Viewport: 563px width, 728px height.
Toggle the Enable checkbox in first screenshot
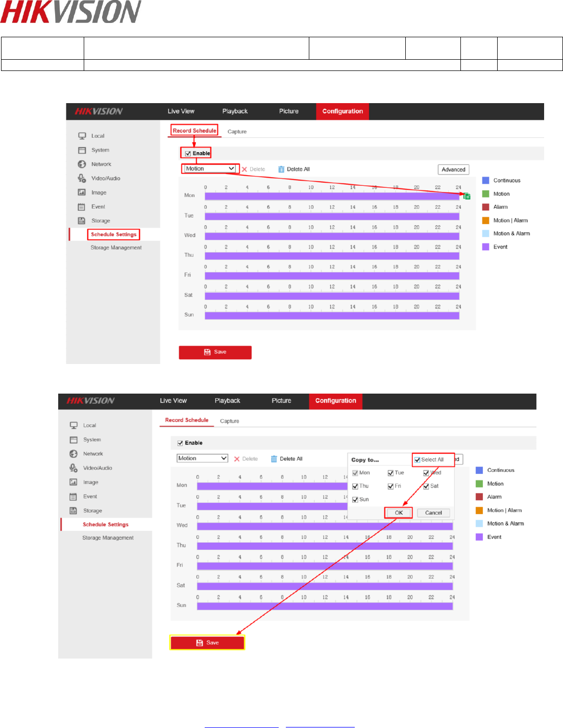tap(188, 154)
